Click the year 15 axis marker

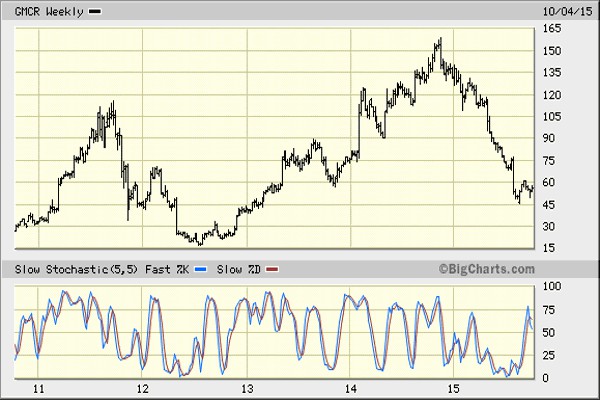[x=453, y=389]
